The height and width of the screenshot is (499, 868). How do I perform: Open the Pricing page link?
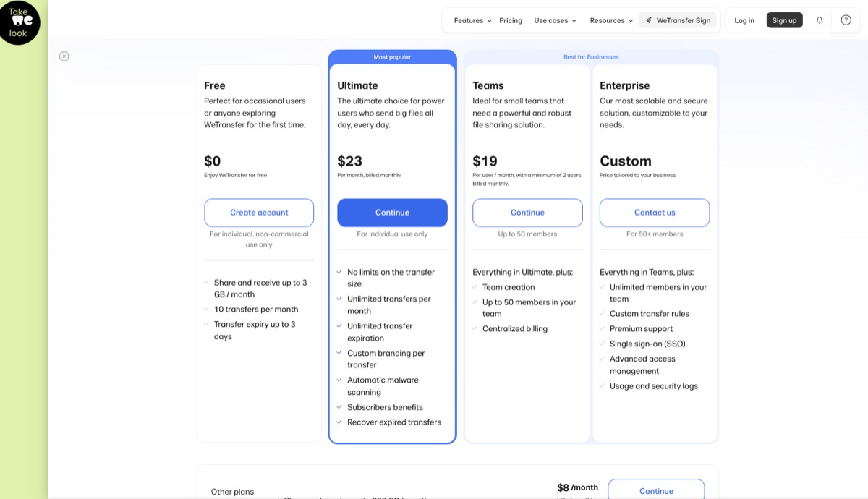(511, 20)
